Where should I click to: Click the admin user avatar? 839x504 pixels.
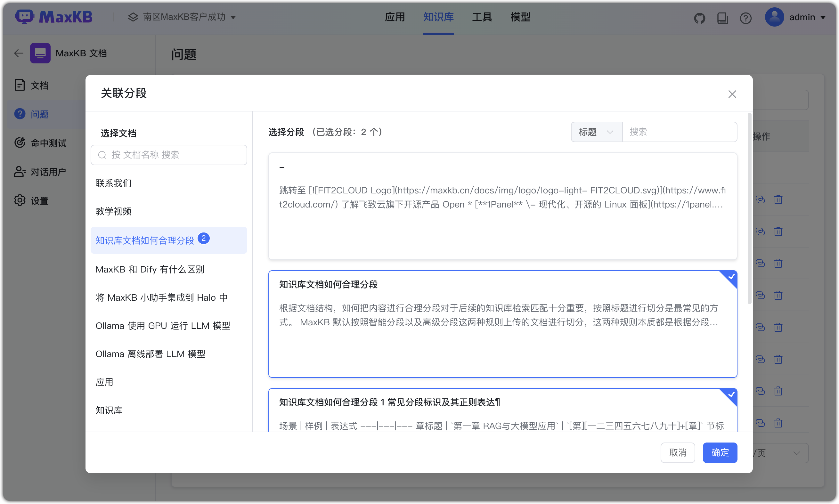[x=774, y=17]
